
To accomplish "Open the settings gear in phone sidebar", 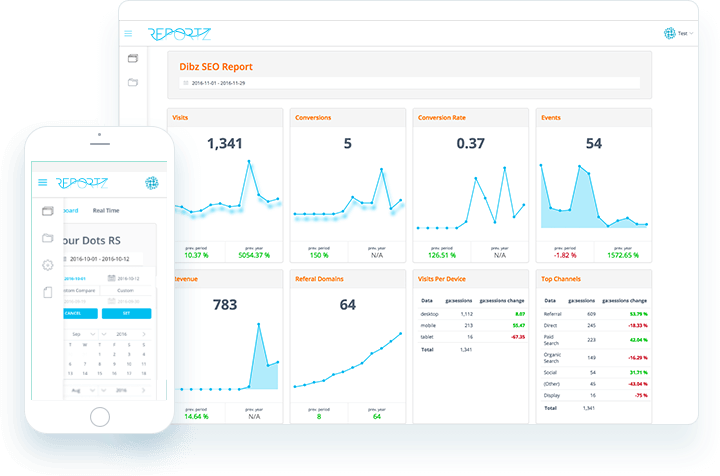I will 47,265.
